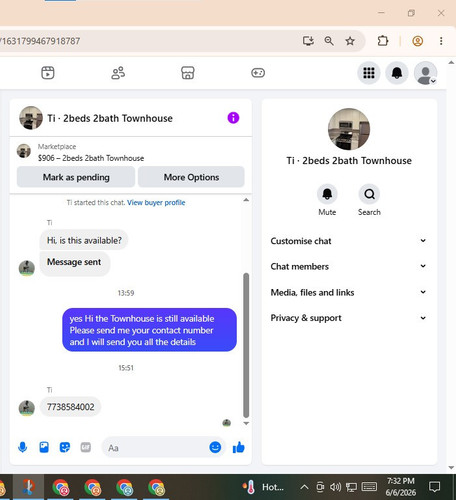Click Mark as pending button
This screenshot has width=456, height=500.
tap(76, 177)
